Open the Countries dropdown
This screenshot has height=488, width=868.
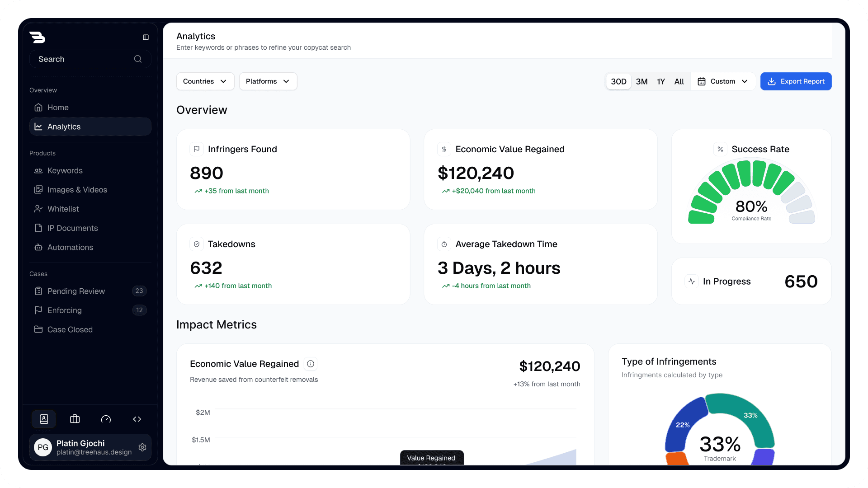pos(205,81)
